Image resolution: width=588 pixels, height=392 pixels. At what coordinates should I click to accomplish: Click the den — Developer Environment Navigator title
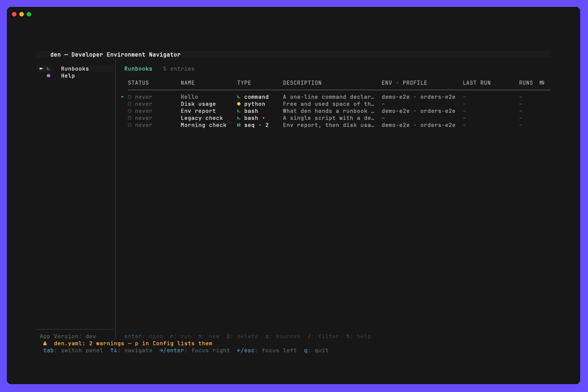tap(115, 55)
